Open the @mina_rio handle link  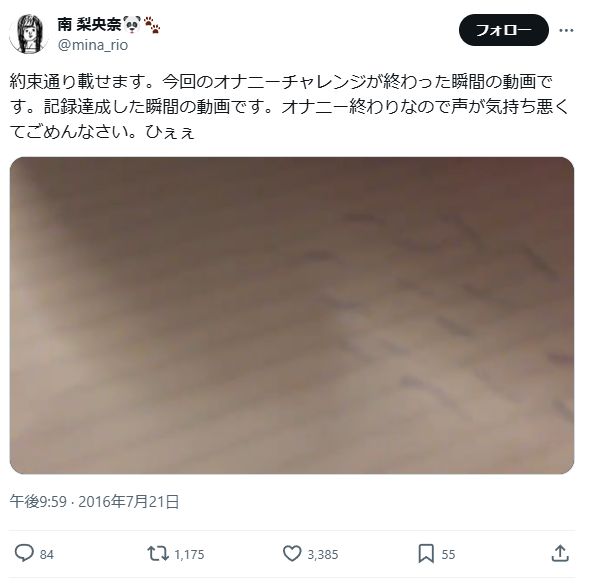point(93,45)
